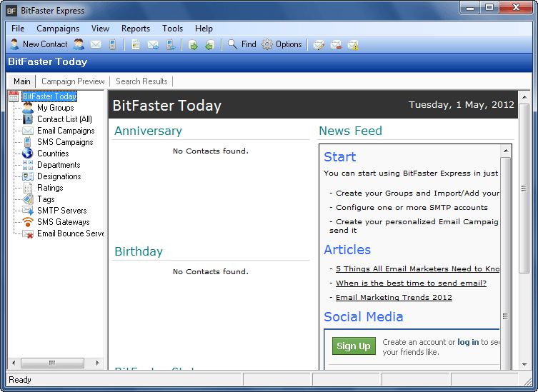Select Contact List (All) in the tree
Screen dimensions: 538x392
(64, 119)
